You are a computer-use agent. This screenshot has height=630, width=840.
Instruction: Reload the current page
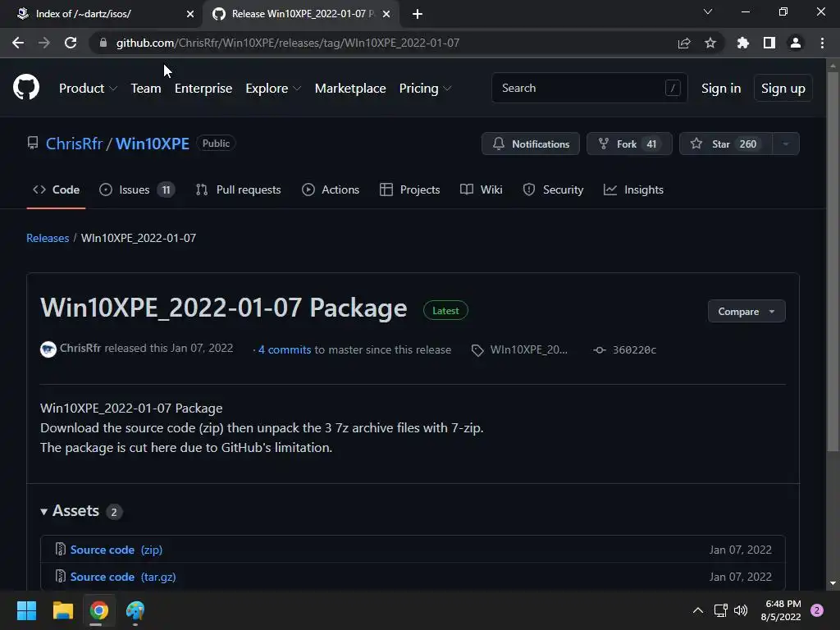point(71,43)
